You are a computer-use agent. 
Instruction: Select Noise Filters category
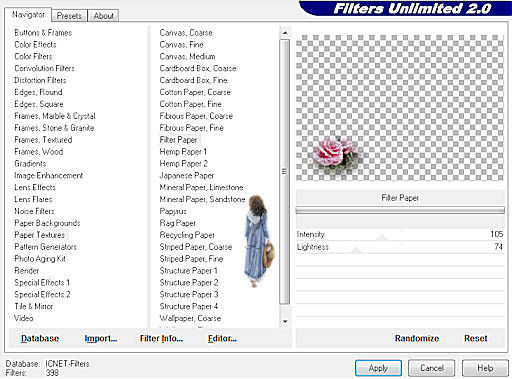pos(34,211)
